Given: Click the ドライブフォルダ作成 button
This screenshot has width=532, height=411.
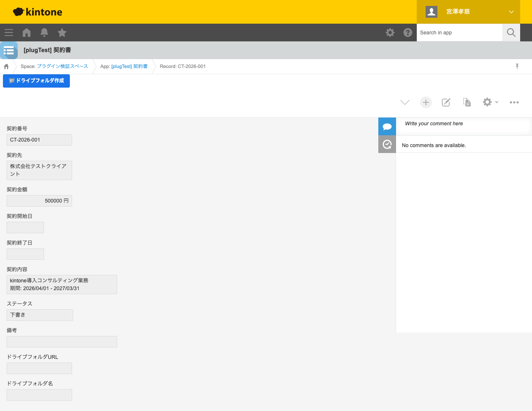Looking at the screenshot, I should click(x=36, y=81).
